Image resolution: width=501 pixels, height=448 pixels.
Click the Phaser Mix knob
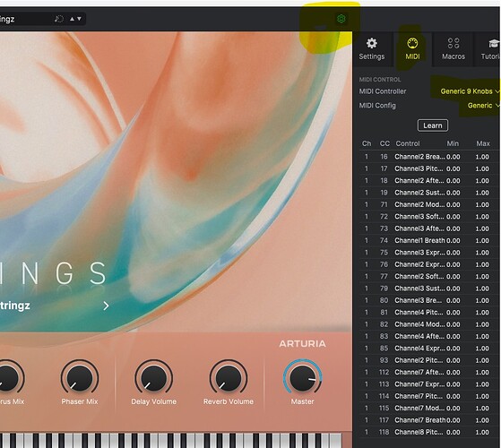coord(79,377)
